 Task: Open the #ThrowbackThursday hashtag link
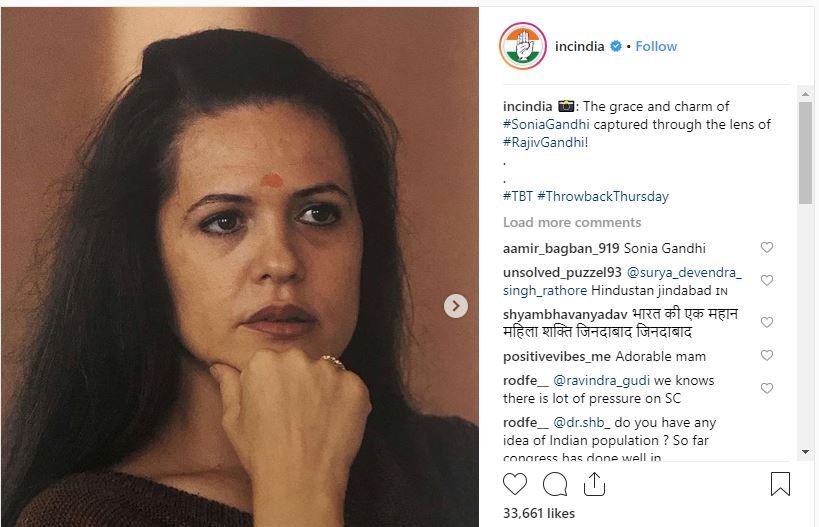pos(603,196)
